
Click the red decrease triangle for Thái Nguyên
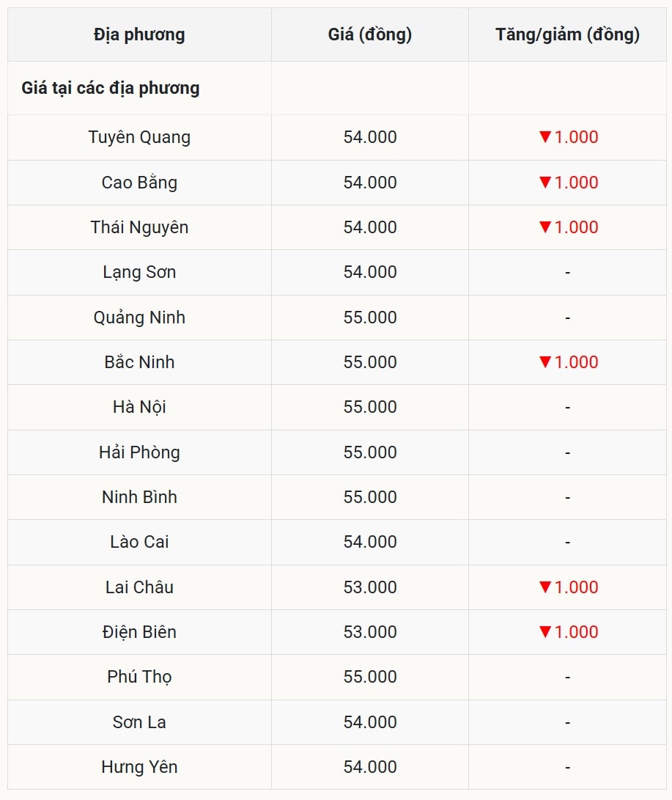(544, 227)
